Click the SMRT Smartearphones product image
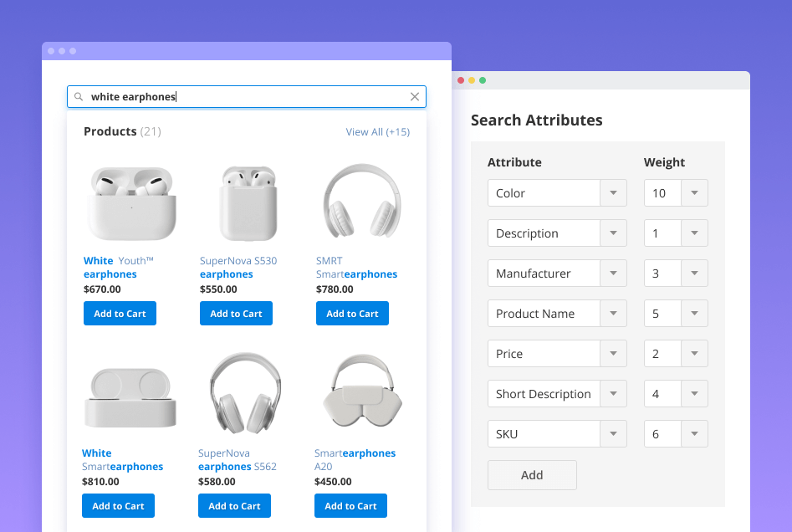This screenshot has width=792, height=532. 362,201
